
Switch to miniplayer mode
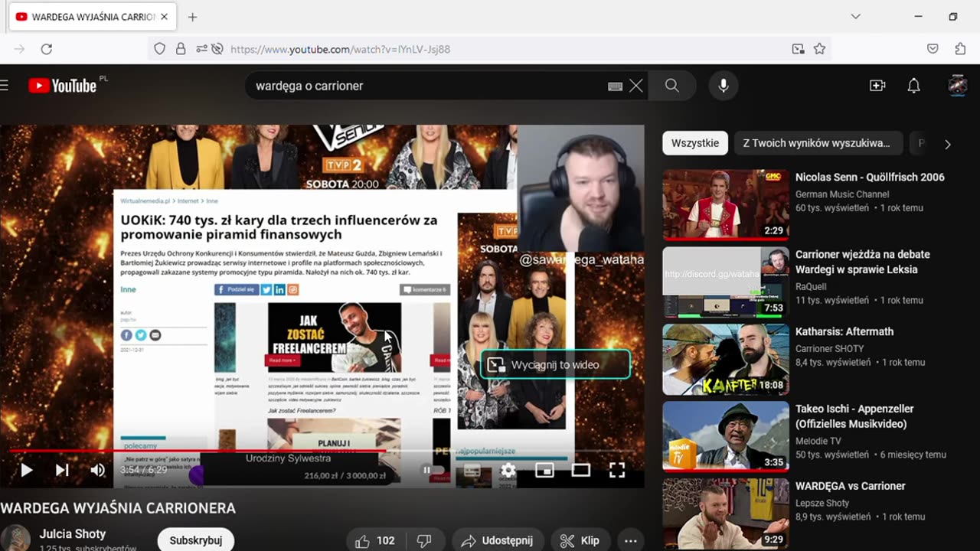[x=544, y=470]
